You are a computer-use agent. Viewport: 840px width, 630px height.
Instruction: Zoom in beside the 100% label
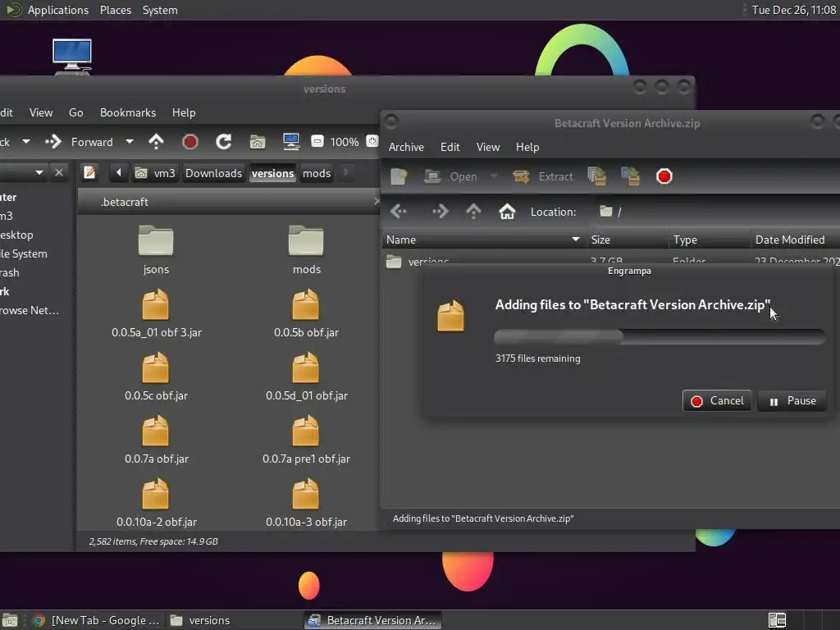click(x=372, y=141)
